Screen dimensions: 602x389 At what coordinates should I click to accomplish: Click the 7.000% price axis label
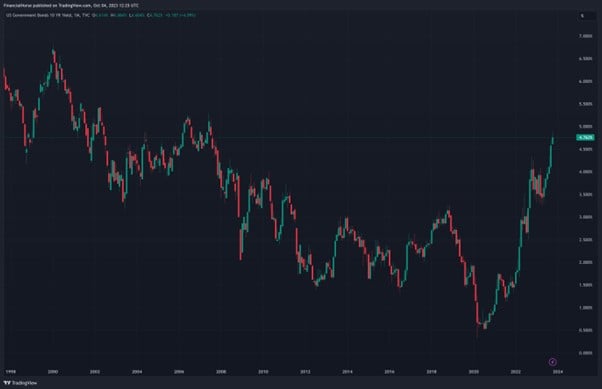(585, 36)
